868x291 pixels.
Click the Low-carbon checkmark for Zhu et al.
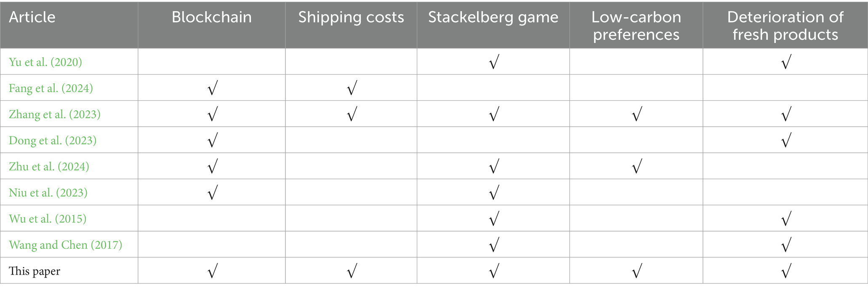637,167
